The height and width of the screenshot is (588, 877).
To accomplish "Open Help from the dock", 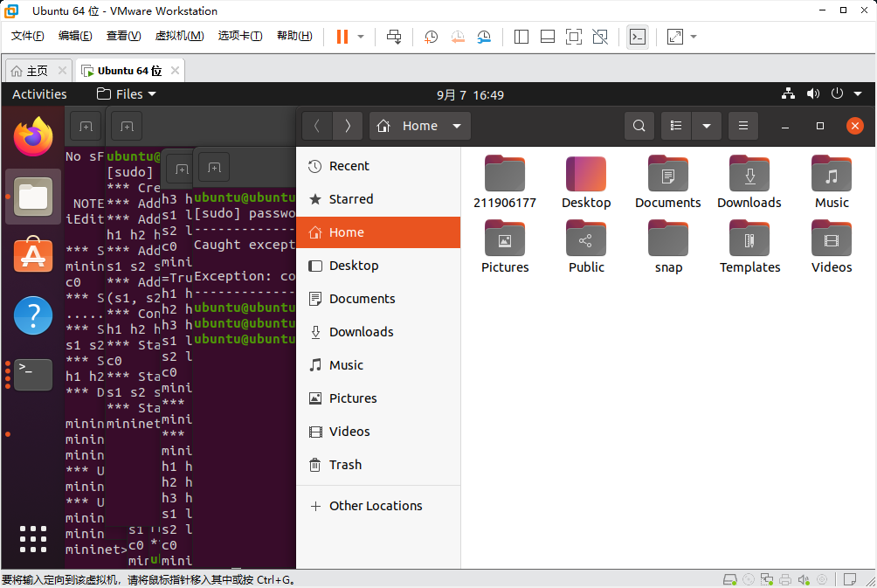I will (x=33, y=315).
